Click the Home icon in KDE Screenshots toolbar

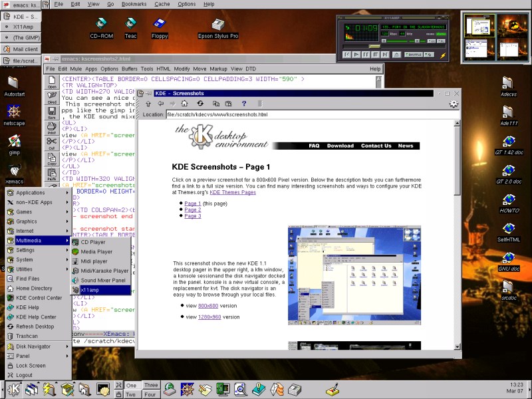point(184,104)
